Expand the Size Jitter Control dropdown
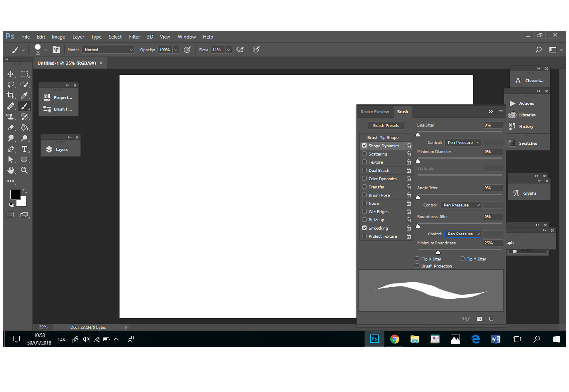Screen dimensions: 569x392 462,142
